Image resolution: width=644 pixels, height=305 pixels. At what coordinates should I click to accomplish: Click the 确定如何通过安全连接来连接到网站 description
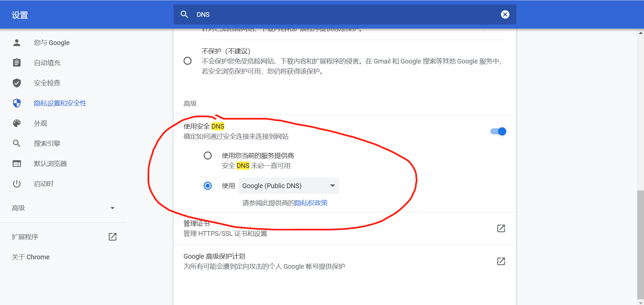click(236, 136)
